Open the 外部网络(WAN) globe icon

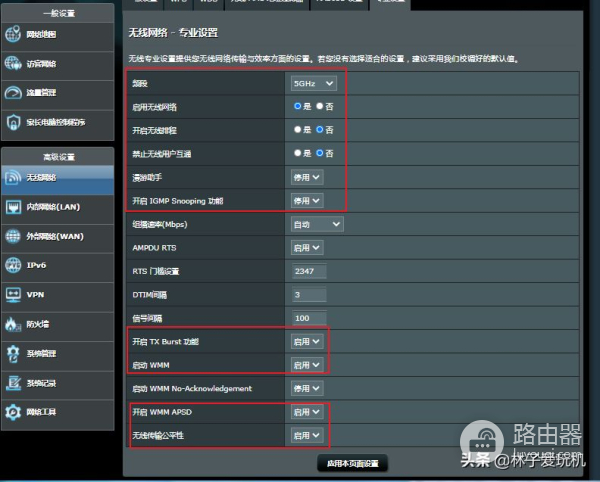(x=14, y=236)
